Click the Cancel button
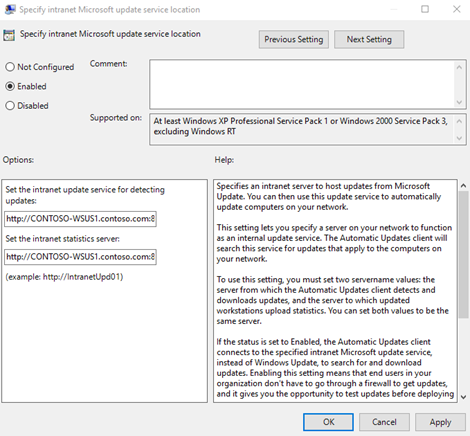Image resolution: width=470 pixels, height=436 pixels. click(x=384, y=422)
